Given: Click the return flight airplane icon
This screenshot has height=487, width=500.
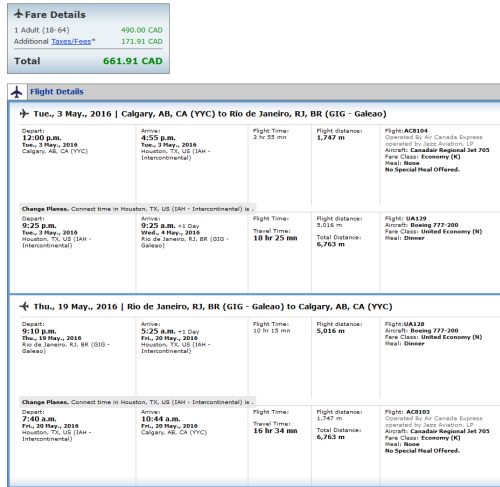Looking at the screenshot, I should [24, 306].
